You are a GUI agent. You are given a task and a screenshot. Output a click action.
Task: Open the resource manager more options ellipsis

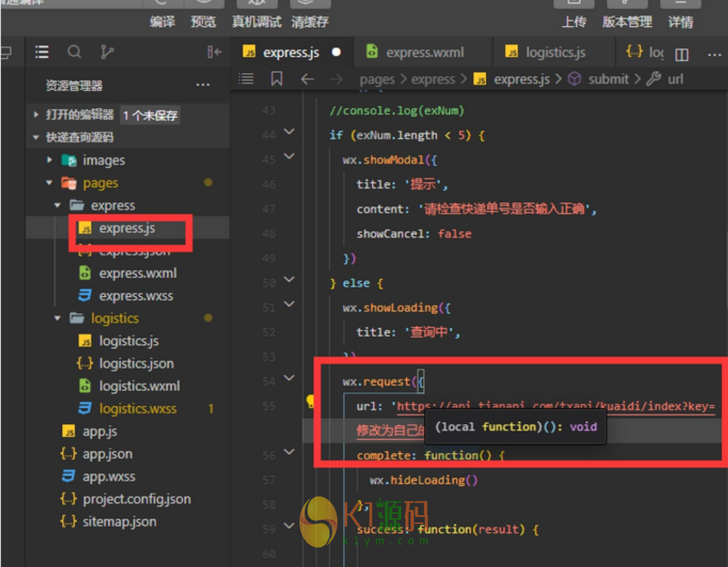202,85
